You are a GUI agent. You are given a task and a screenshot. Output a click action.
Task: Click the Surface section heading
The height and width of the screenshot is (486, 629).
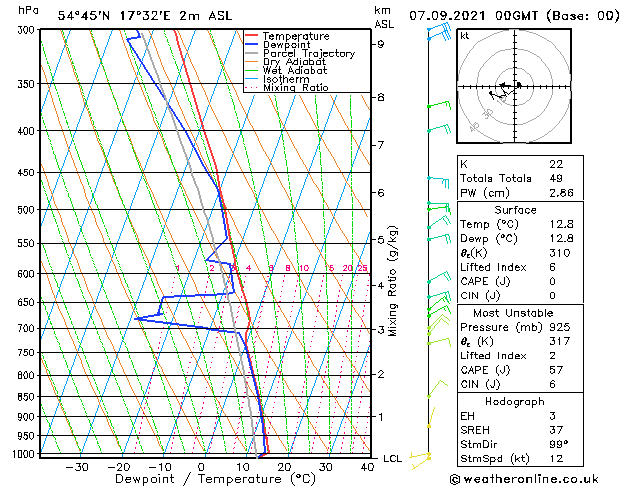click(x=515, y=210)
